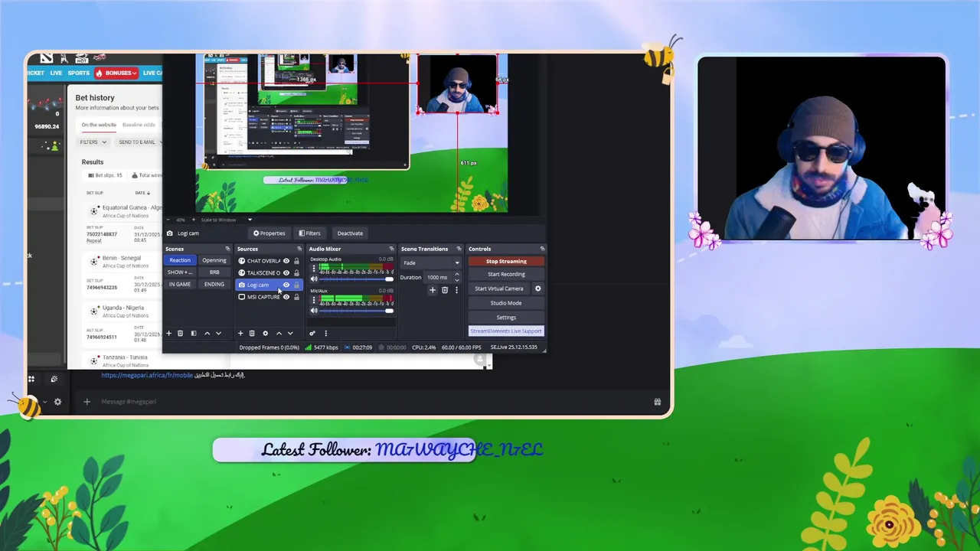980x551 pixels.
Task: Add a new scene with the plus icon
Action: tap(168, 333)
